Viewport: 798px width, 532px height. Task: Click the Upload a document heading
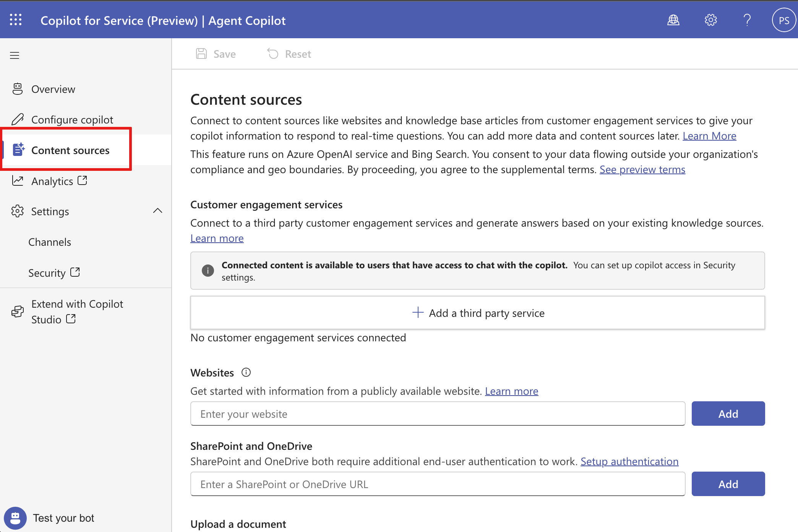coord(238,524)
